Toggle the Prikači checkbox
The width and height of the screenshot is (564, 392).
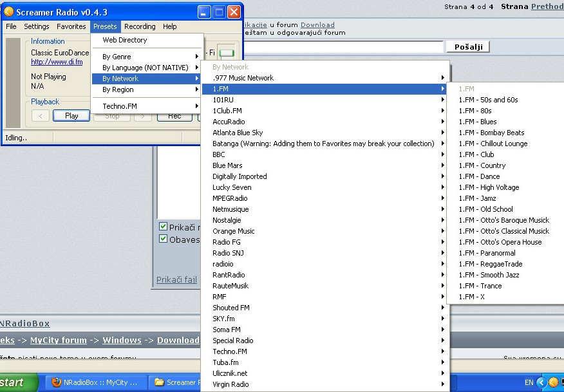click(163, 226)
